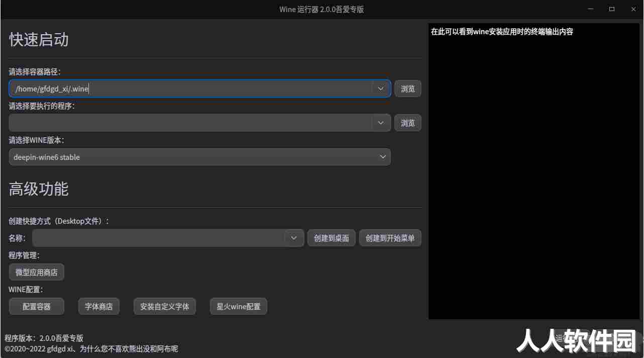Open the 字体商店 font store
This screenshot has width=644, height=358.
coord(99,306)
